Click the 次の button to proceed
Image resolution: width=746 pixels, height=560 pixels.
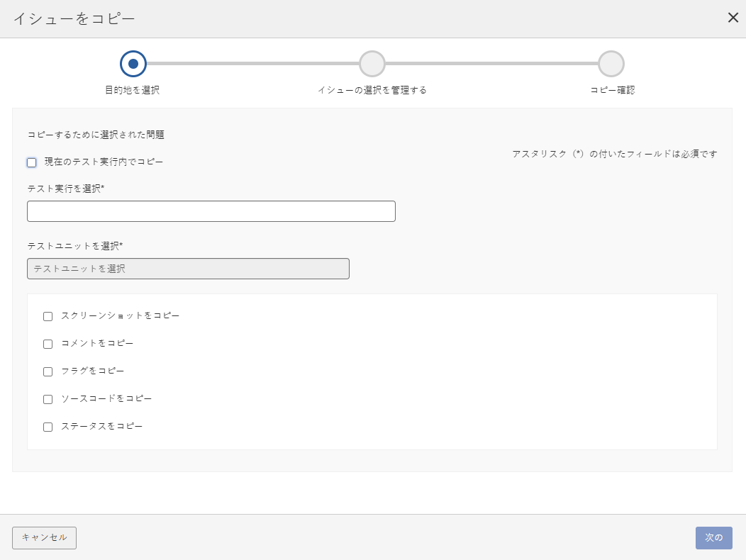coord(713,538)
